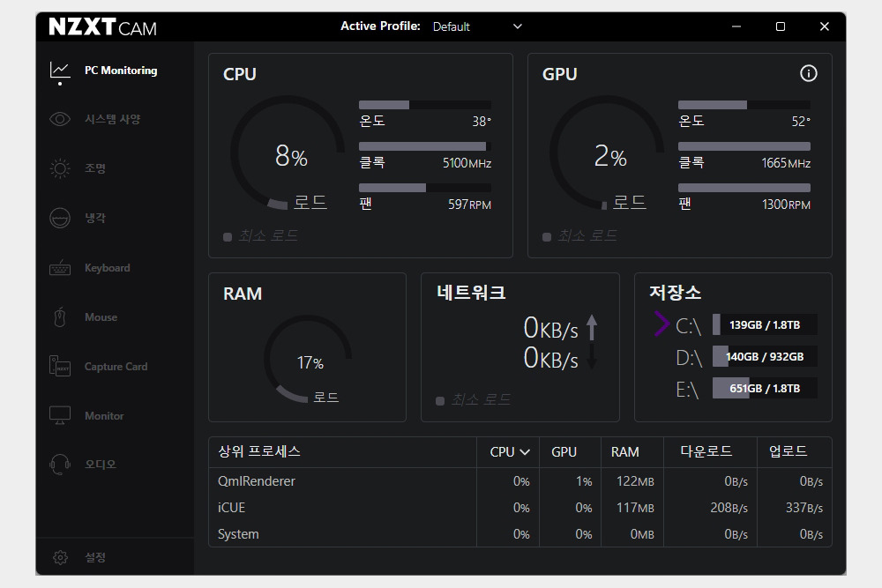
Task: Click the E:\ drive usage bar
Action: (x=764, y=388)
